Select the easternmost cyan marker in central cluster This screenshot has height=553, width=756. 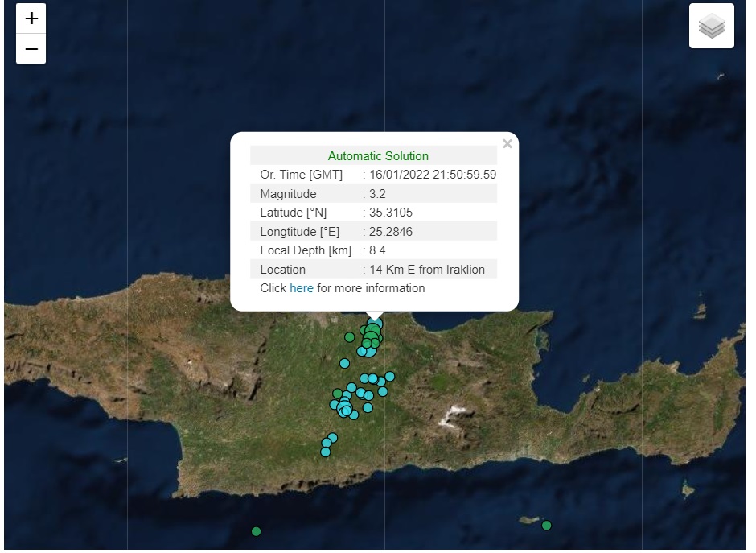(x=389, y=376)
